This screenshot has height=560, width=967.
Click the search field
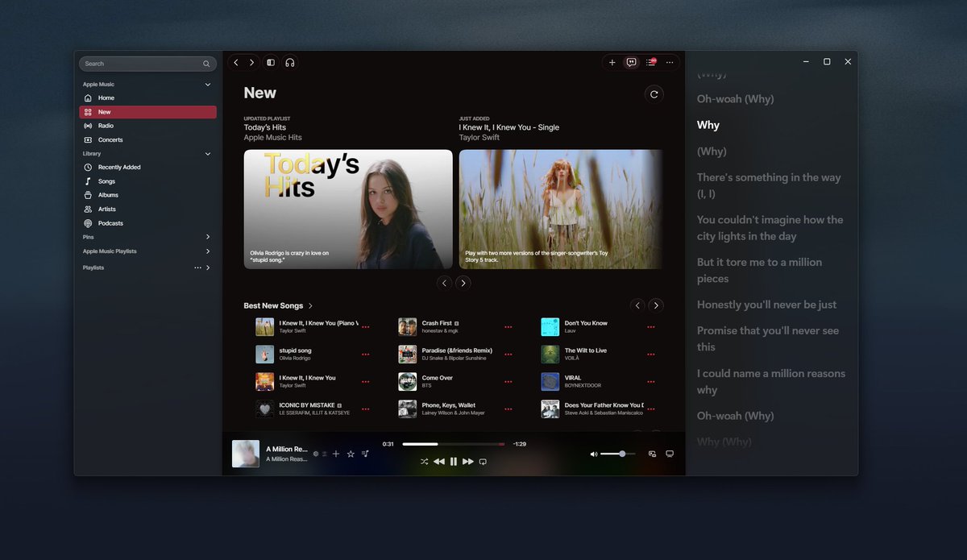pos(147,64)
